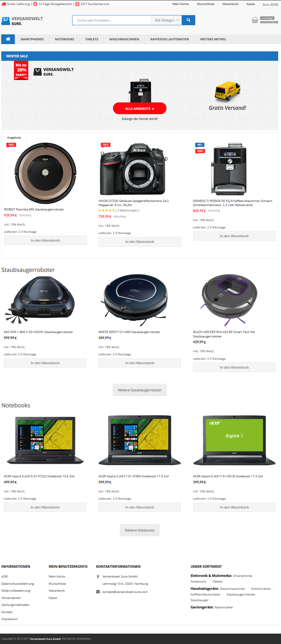Expand the Weitere Artikel menu
The height and width of the screenshot is (644, 281).
pyautogui.click(x=213, y=39)
